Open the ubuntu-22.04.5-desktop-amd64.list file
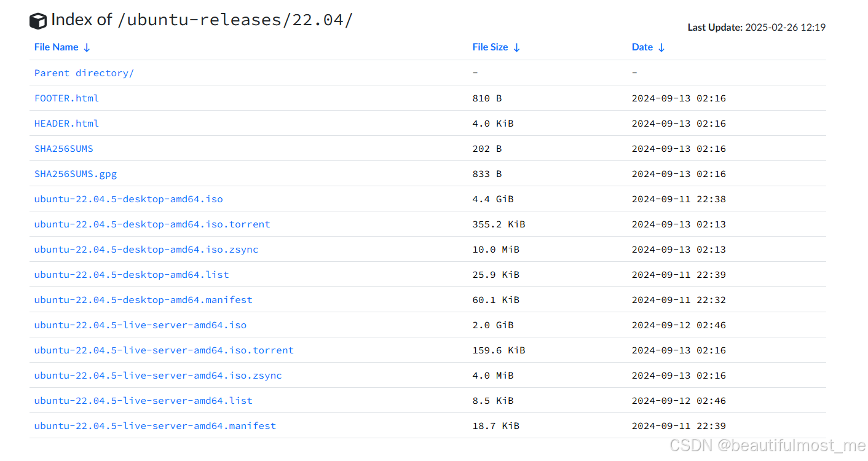The height and width of the screenshot is (461, 868). [132, 274]
